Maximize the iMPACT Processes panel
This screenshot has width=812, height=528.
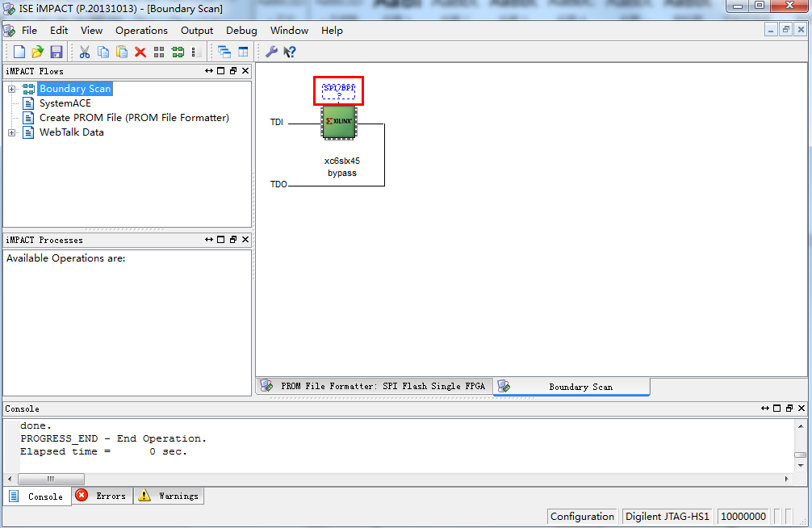[x=221, y=240]
